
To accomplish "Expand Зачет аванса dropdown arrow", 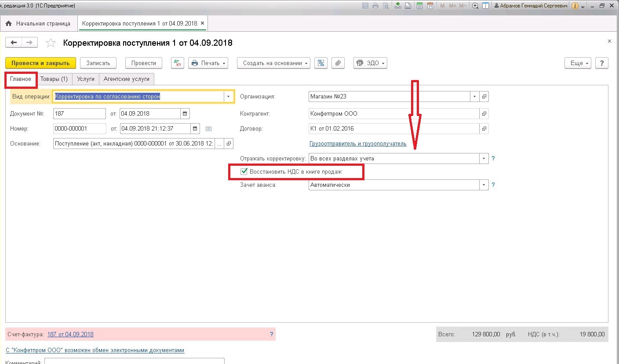I will coord(484,185).
